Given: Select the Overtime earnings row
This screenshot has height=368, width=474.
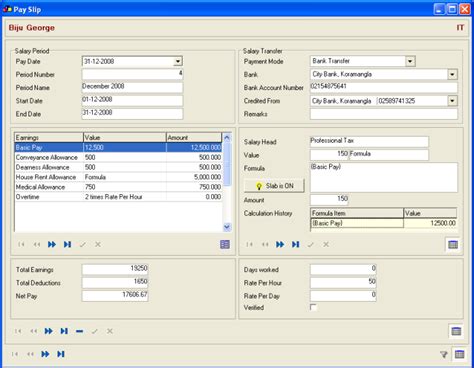Looking at the screenshot, I should point(118,197).
